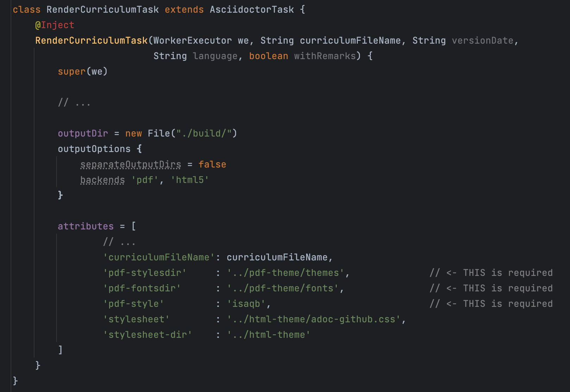Click the grayed withRemarks parameter name
This screenshot has height=392, width=570.
point(325,56)
